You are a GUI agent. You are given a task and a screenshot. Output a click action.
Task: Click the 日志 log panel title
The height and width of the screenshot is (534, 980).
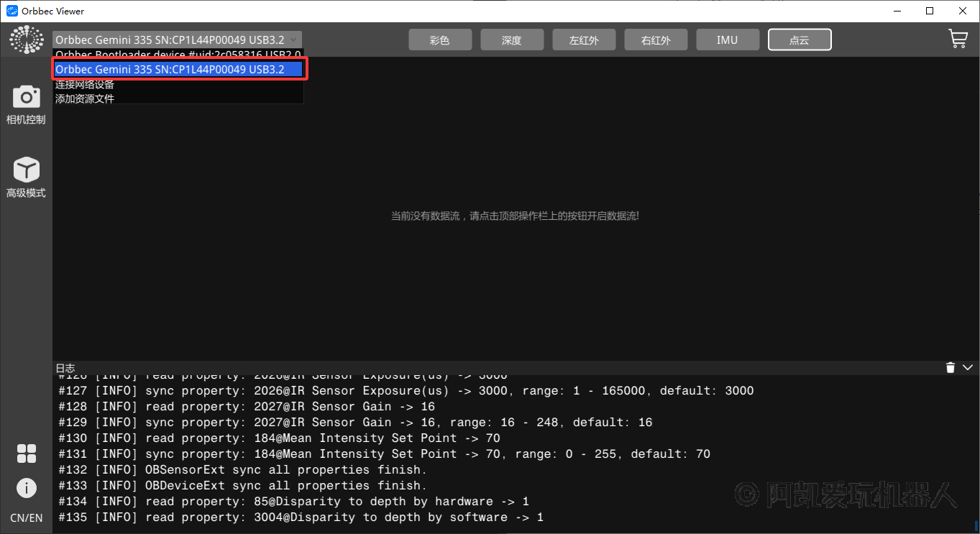tap(65, 368)
